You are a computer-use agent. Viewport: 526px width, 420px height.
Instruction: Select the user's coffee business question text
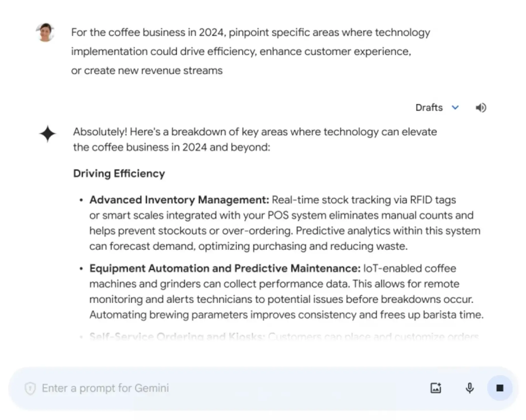250,51
